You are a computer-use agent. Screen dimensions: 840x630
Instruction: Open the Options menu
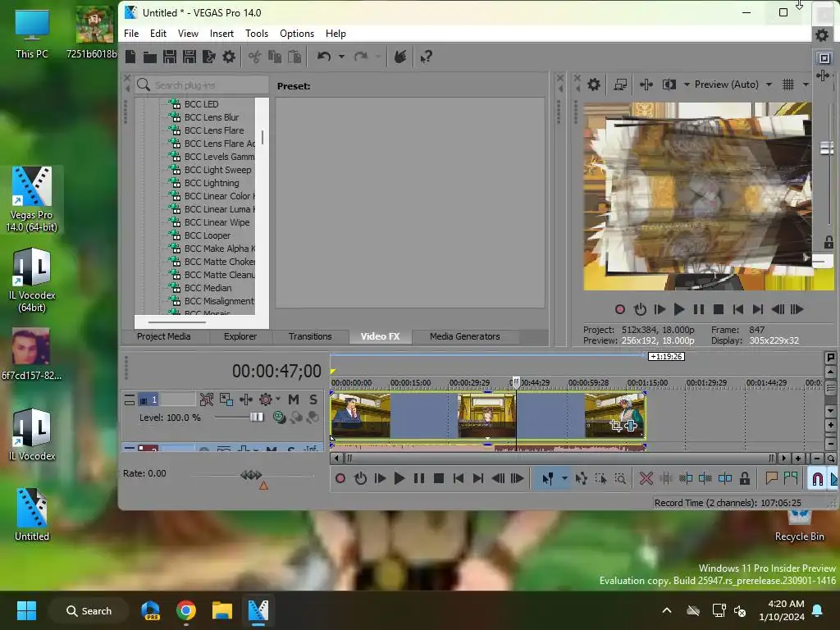(x=297, y=33)
